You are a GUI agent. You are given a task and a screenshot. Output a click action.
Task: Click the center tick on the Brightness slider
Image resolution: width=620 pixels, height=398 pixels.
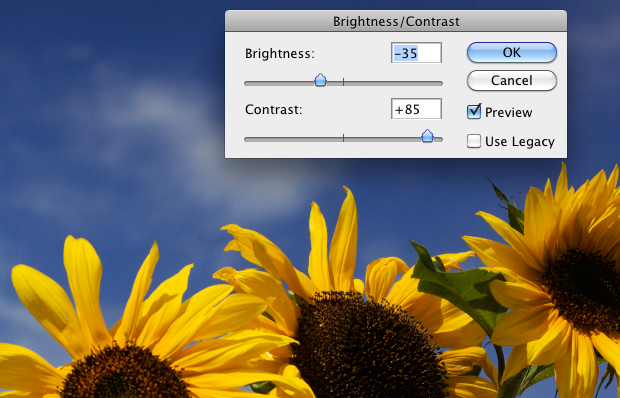(x=343, y=82)
